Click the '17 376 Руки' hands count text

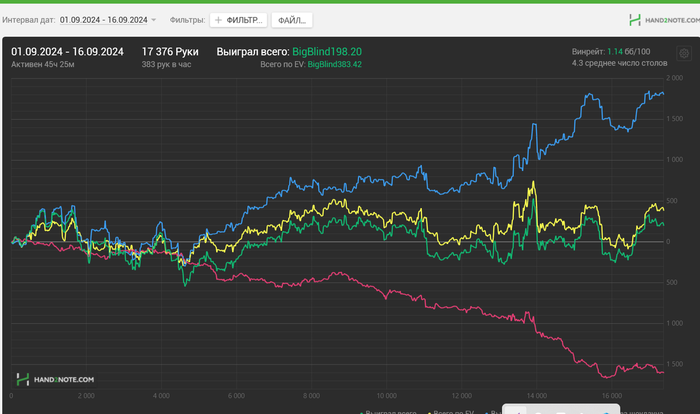click(170, 52)
